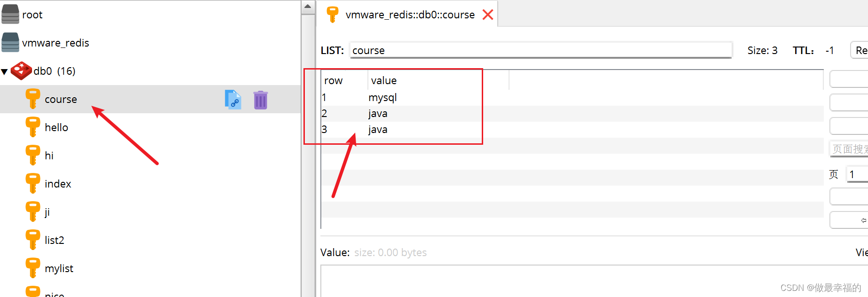
Task: Click the vmware_redis connection label
Action: pyautogui.click(x=56, y=43)
